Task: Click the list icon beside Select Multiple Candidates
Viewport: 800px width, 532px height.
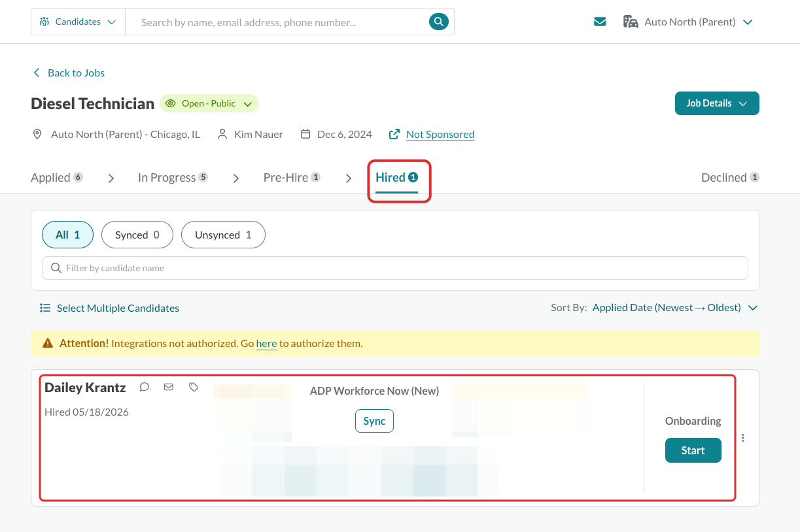Action: tap(45, 308)
